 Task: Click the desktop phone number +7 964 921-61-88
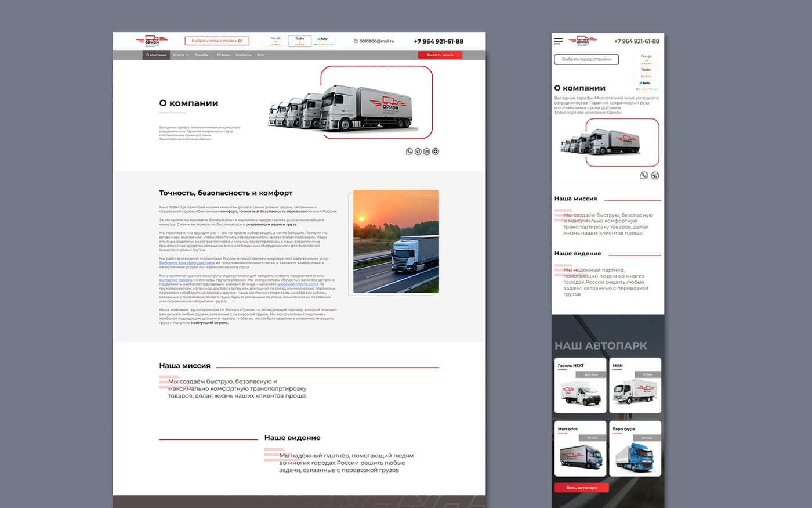click(x=438, y=41)
